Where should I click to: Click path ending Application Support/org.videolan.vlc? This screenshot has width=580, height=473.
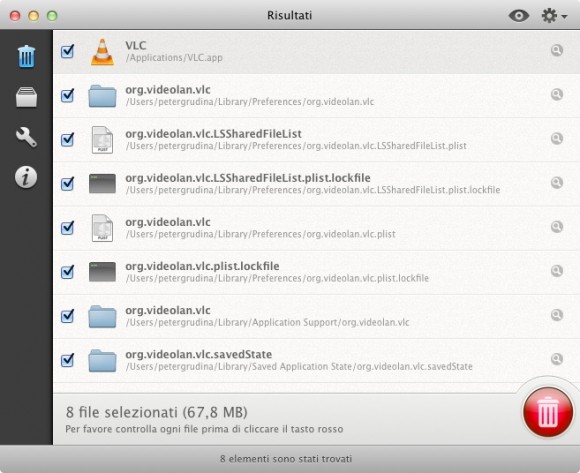(267, 322)
